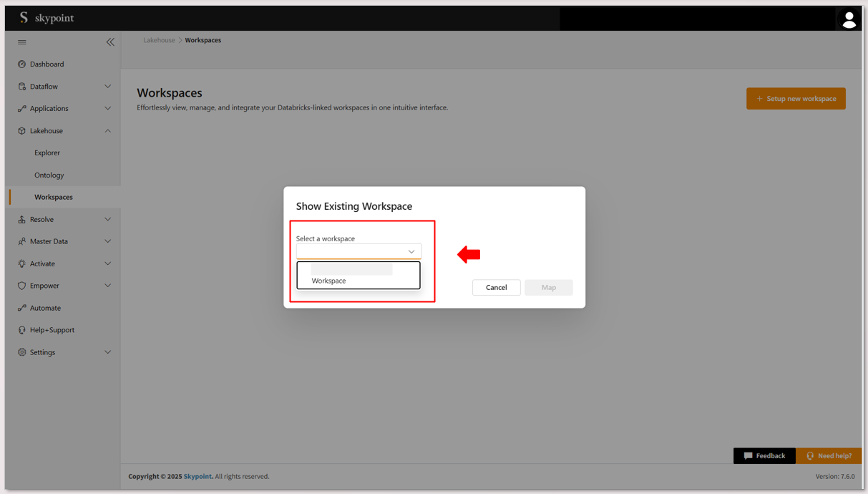Go to Ontology under Lakehouse
Image resolution: width=868 pixels, height=494 pixels.
[49, 175]
